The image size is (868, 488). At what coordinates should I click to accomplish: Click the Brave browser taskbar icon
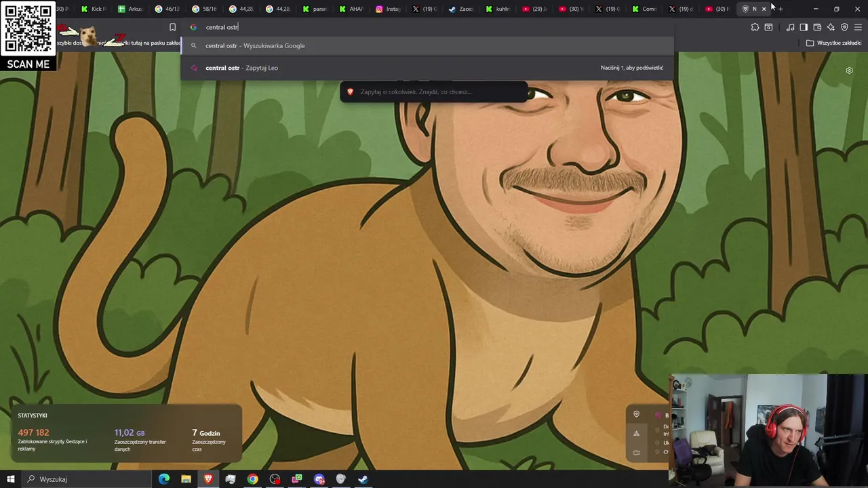(208, 479)
